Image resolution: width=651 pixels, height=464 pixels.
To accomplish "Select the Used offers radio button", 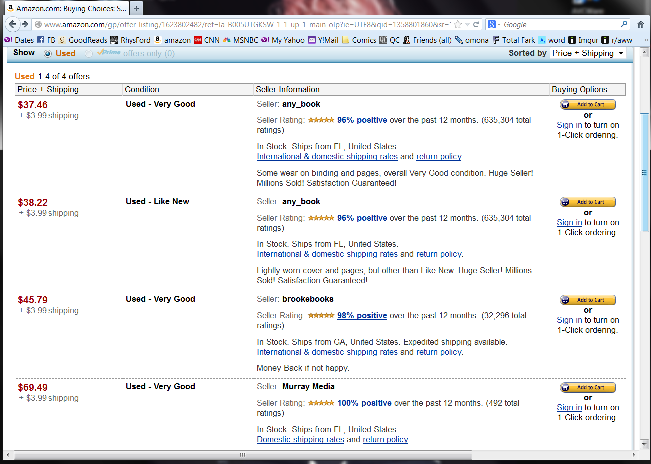I will [48, 53].
